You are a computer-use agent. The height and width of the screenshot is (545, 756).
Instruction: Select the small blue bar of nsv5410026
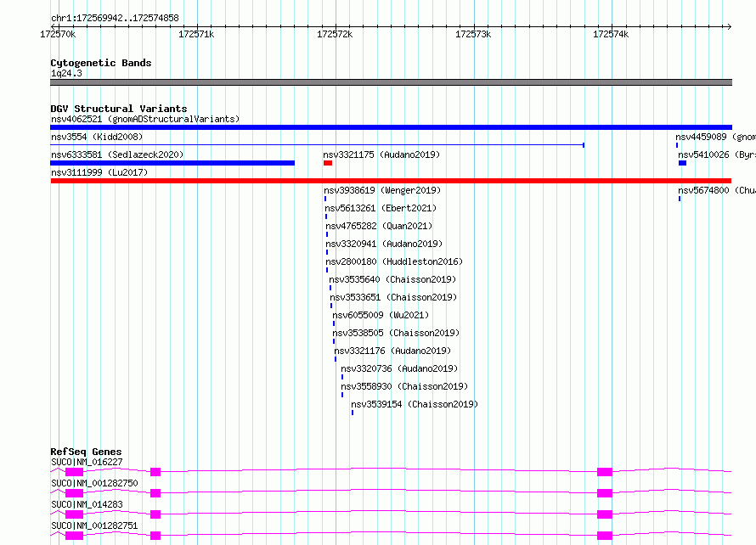click(x=682, y=163)
